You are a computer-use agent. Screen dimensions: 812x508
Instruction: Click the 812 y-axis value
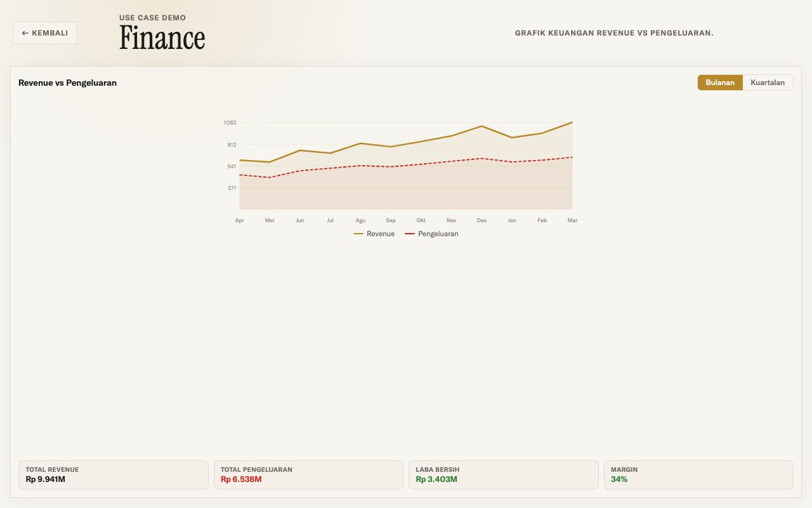232,145
